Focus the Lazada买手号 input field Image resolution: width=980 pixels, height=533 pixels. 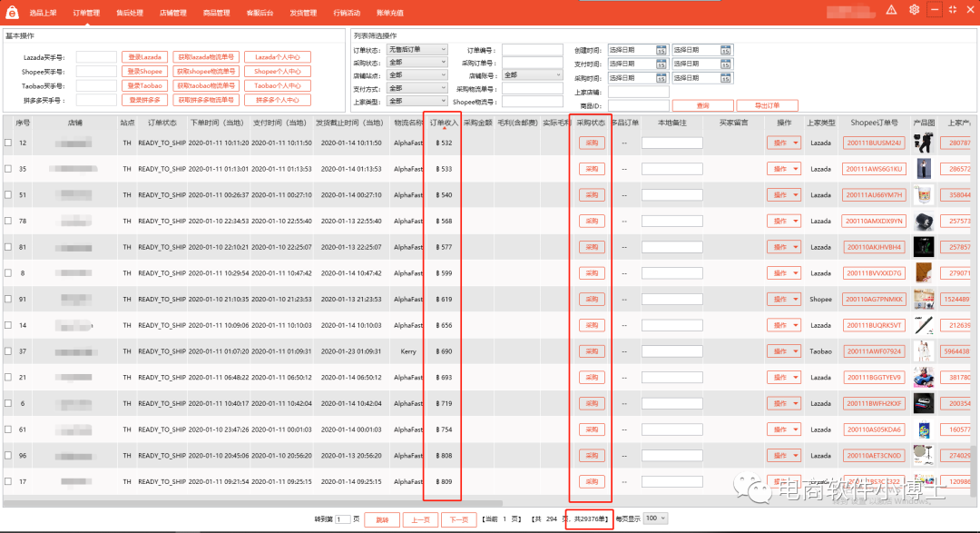pos(96,57)
